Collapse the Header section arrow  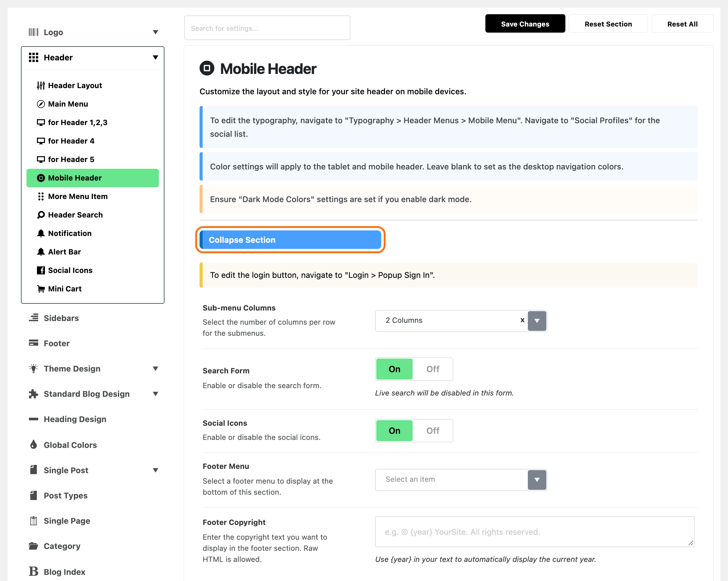point(155,57)
